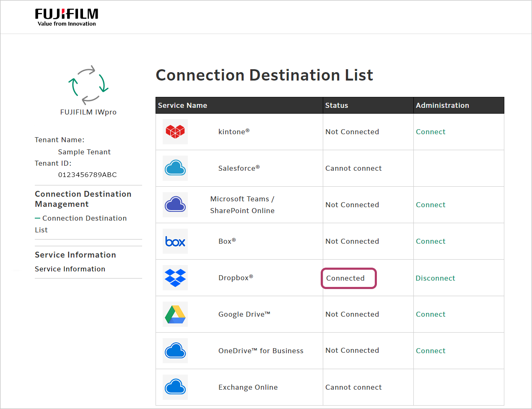Click the OneDrive for Business cloud icon
The image size is (532, 409).
[175, 351]
